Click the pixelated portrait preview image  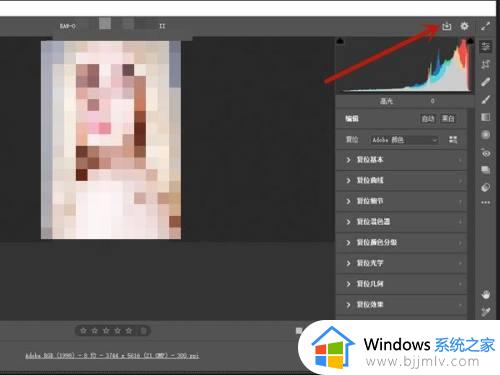(111, 140)
